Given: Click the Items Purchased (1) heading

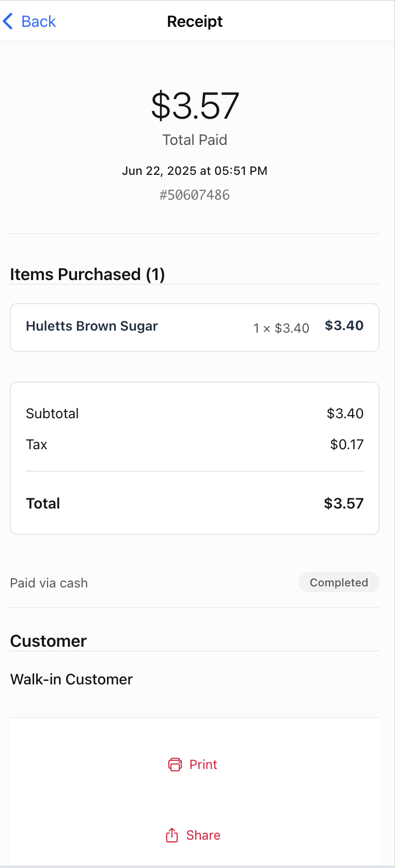Looking at the screenshot, I should point(88,274).
